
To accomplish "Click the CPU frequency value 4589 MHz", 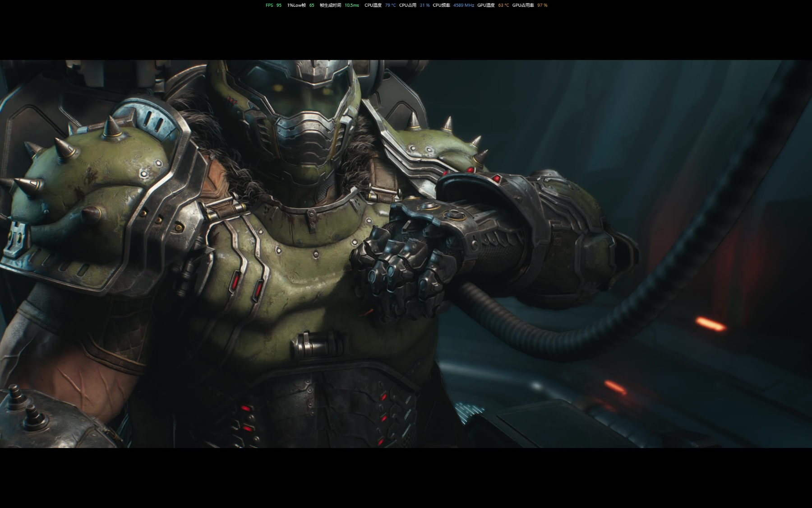I will 464,5.
